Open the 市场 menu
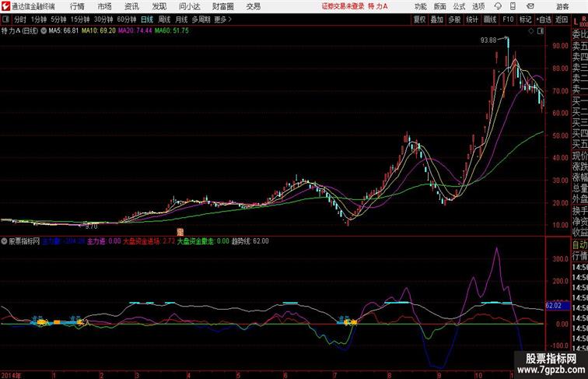 tap(105, 6)
